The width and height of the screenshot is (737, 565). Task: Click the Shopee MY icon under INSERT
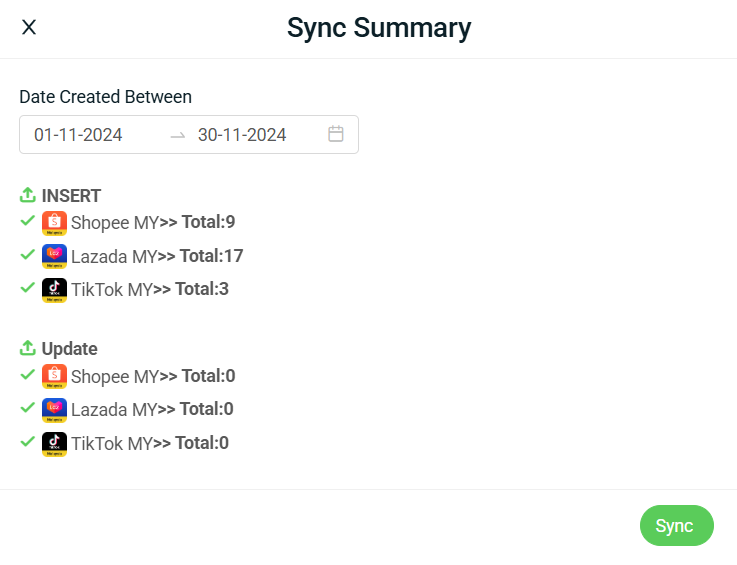pyautogui.click(x=54, y=223)
